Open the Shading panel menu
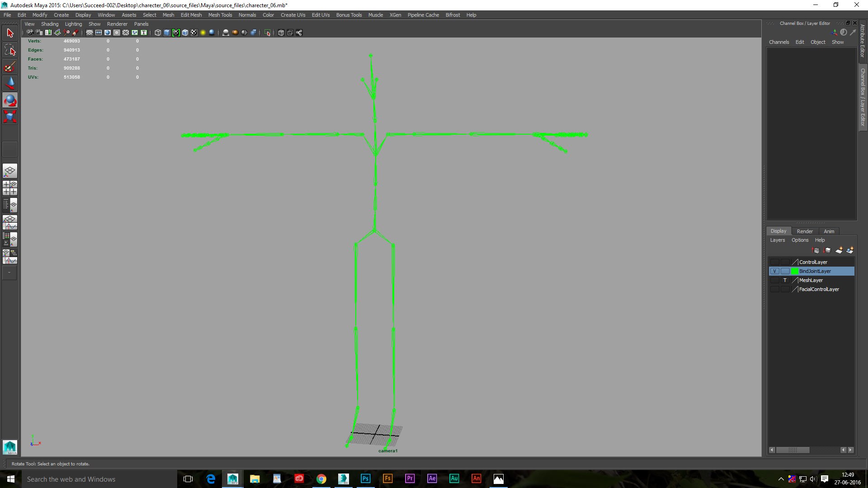The width and height of the screenshot is (868, 488). [x=50, y=24]
